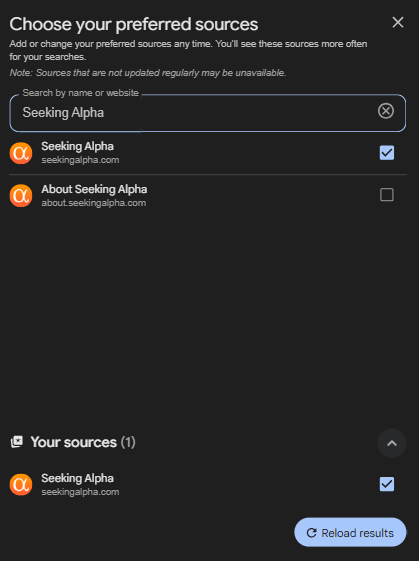Check the About Seeking Alpha checkbox

(387, 195)
